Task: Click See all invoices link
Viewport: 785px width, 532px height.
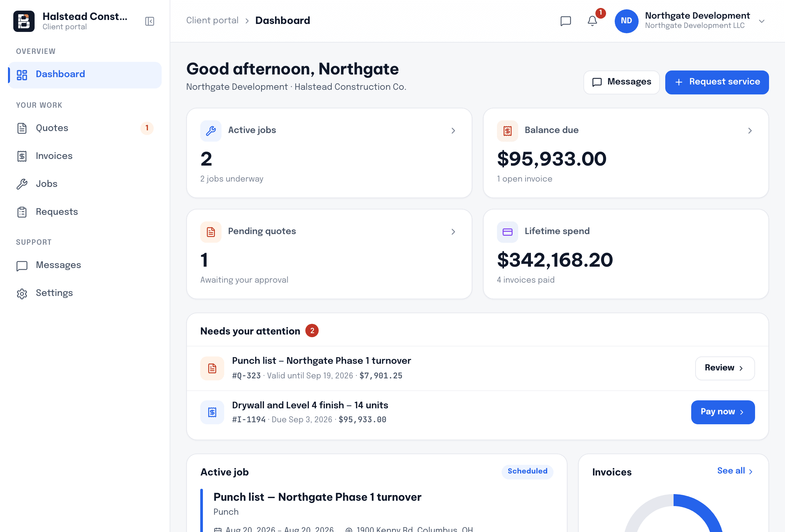Action: pyautogui.click(x=735, y=471)
